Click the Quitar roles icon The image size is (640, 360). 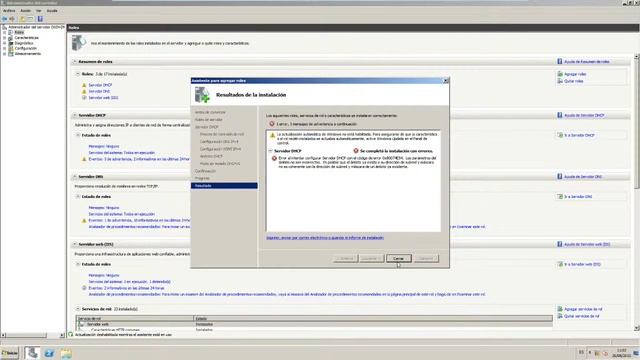tap(560, 81)
